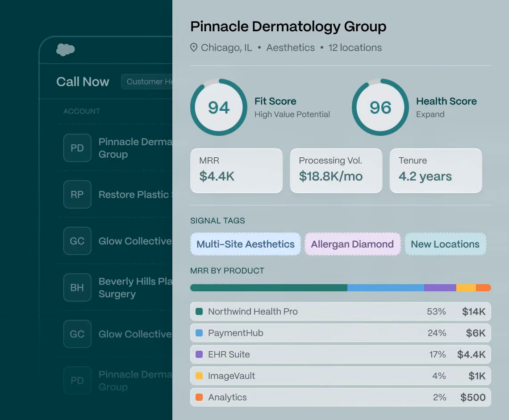Click the 17% value for EHR Suite

[438, 354]
